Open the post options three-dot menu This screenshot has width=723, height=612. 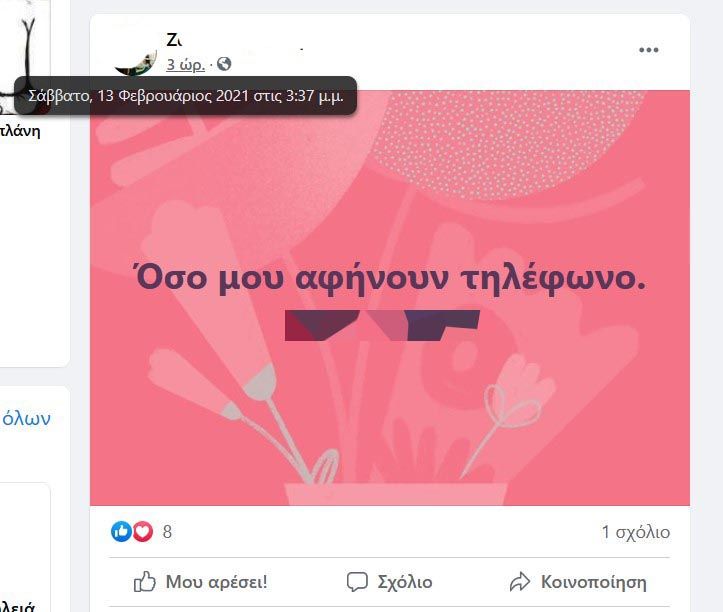point(648,50)
